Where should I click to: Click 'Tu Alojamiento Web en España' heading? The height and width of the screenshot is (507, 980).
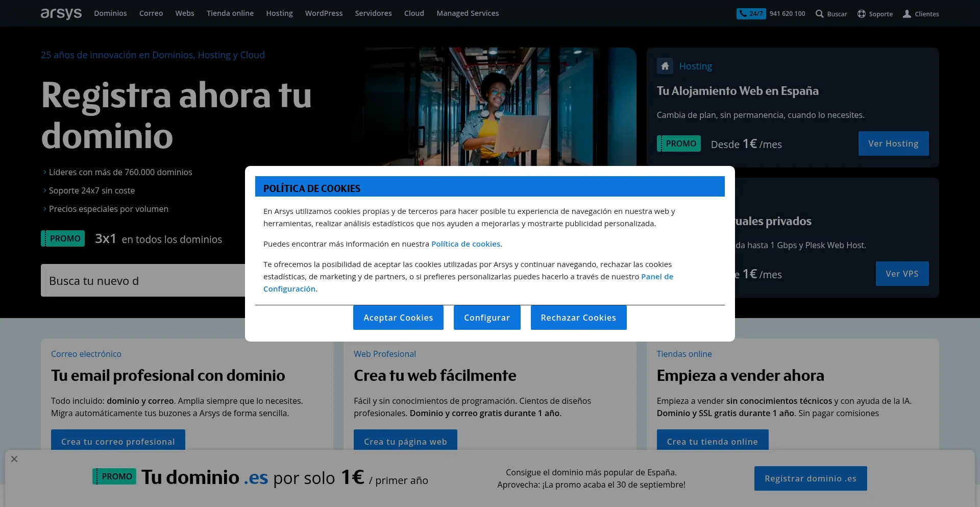point(738,91)
